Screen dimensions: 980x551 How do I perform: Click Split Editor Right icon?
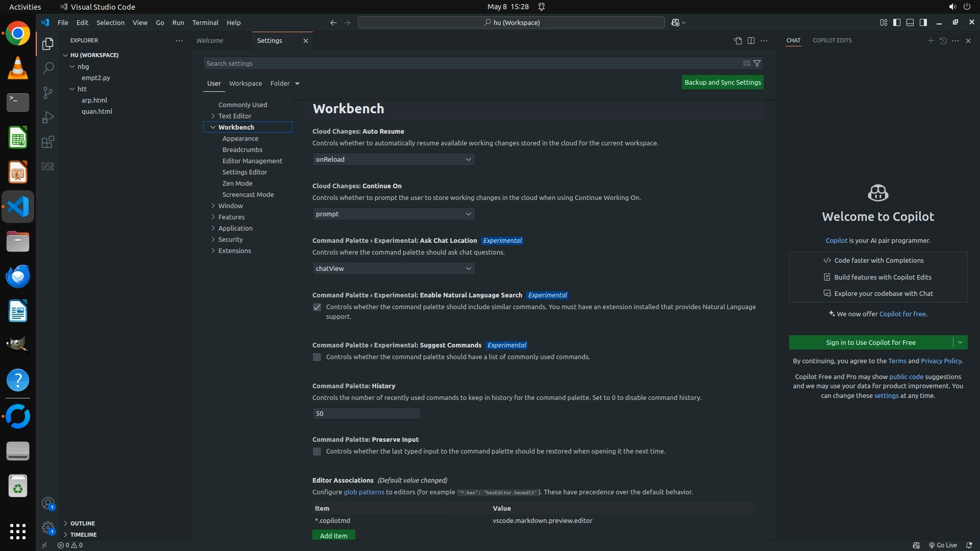click(x=751, y=41)
